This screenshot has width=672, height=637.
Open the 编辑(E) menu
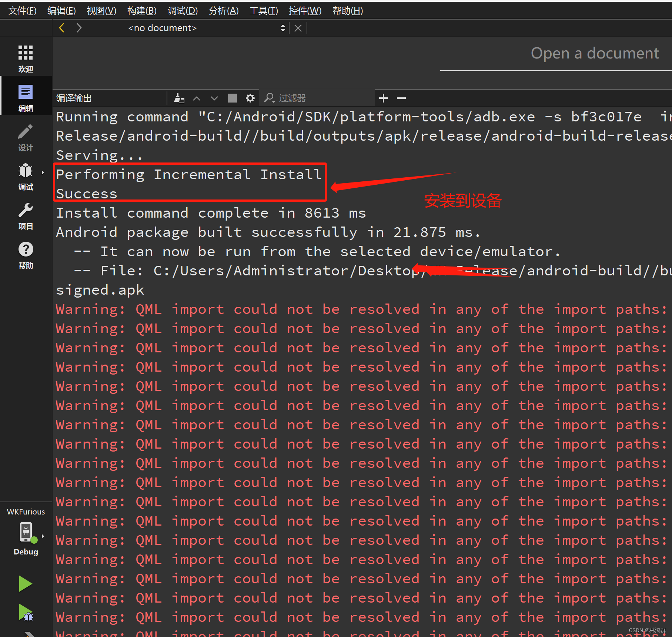[x=61, y=11]
